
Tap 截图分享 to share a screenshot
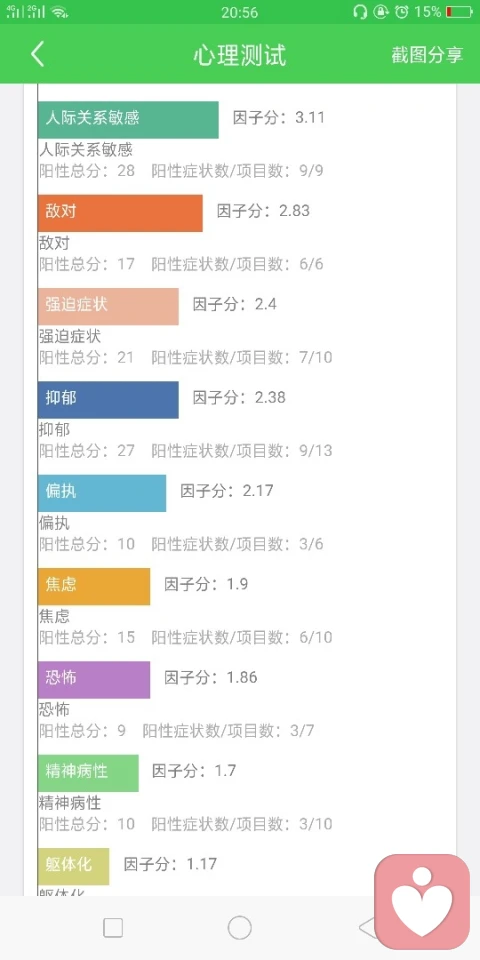(x=427, y=54)
